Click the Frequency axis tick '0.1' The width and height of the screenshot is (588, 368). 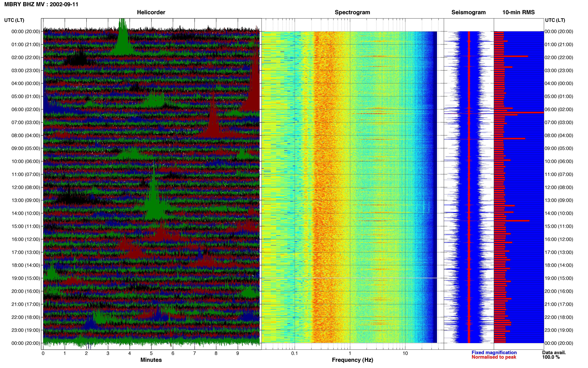295,353
